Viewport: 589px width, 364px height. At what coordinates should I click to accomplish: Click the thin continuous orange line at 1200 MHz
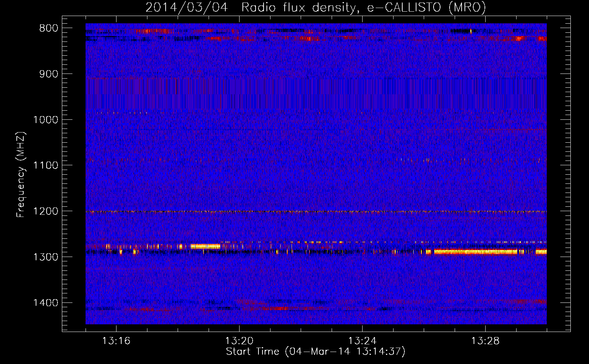316,211
